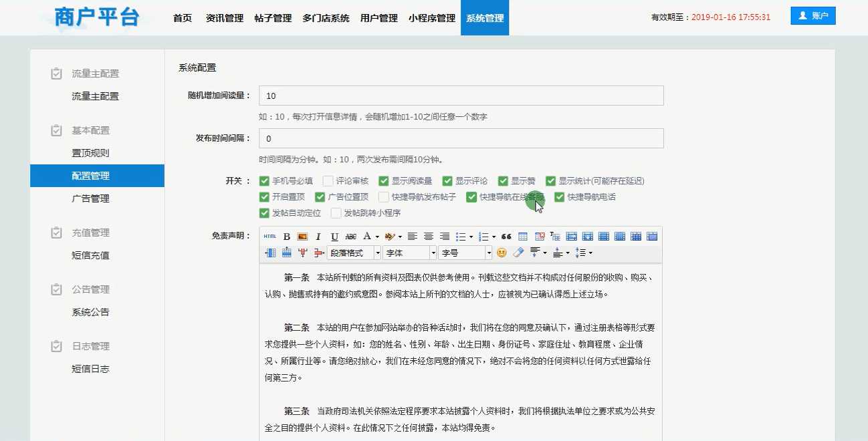Expand the 字体 font dropdown
Screen dimensions: 868x441
[x=409, y=253]
